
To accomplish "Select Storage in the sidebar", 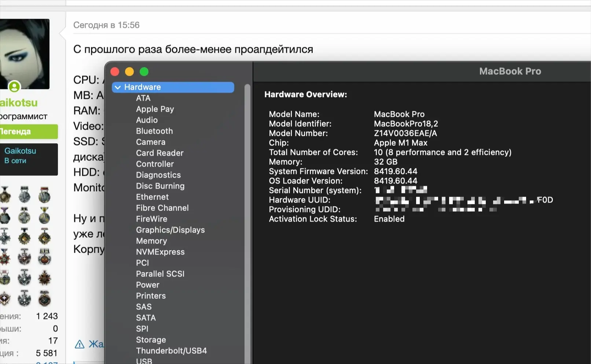I will [x=151, y=340].
